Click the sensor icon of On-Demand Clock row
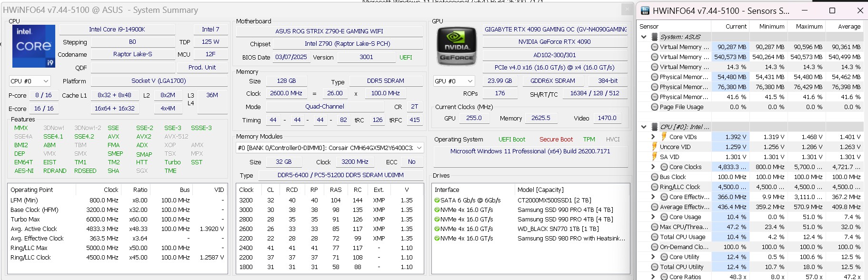The height and width of the screenshot is (280, 868). [x=655, y=247]
